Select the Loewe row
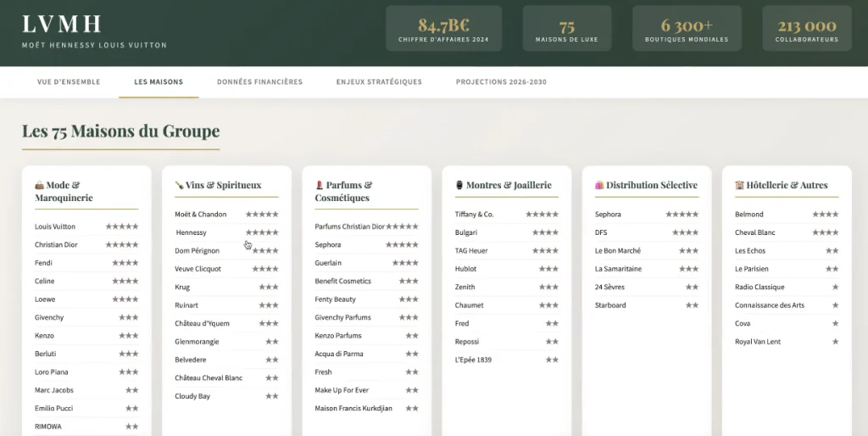 point(86,299)
